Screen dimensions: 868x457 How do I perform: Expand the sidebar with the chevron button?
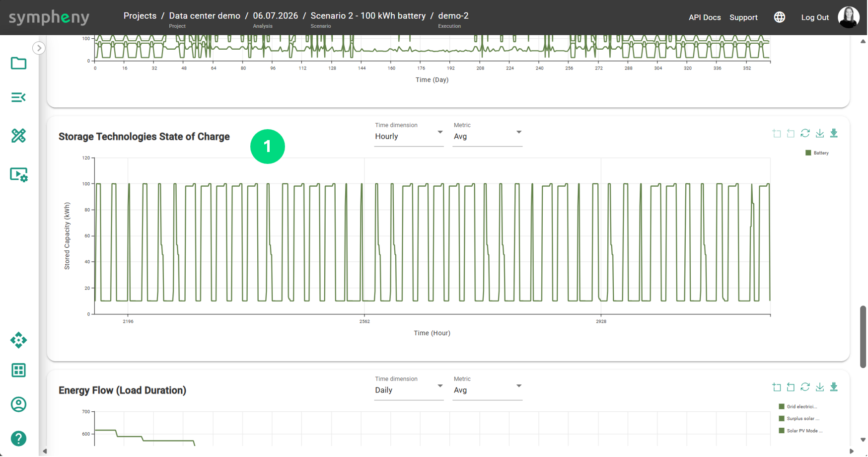pyautogui.click(x=39, y=48)
